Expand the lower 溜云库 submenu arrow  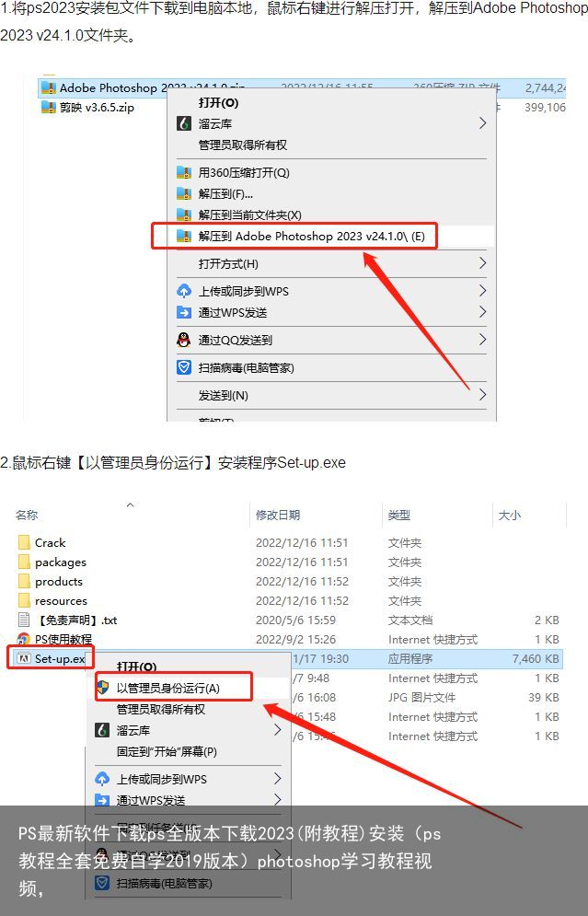tap(277, 730)
